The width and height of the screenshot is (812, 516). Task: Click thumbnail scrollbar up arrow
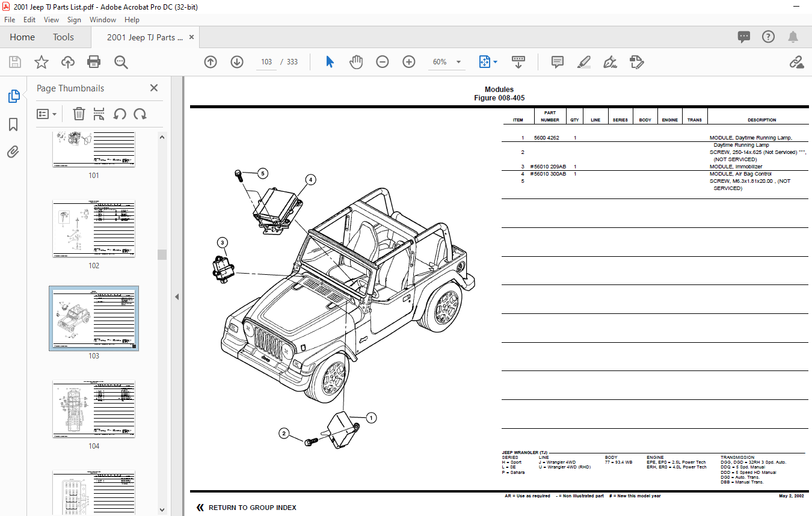click(x=162, y=137)
